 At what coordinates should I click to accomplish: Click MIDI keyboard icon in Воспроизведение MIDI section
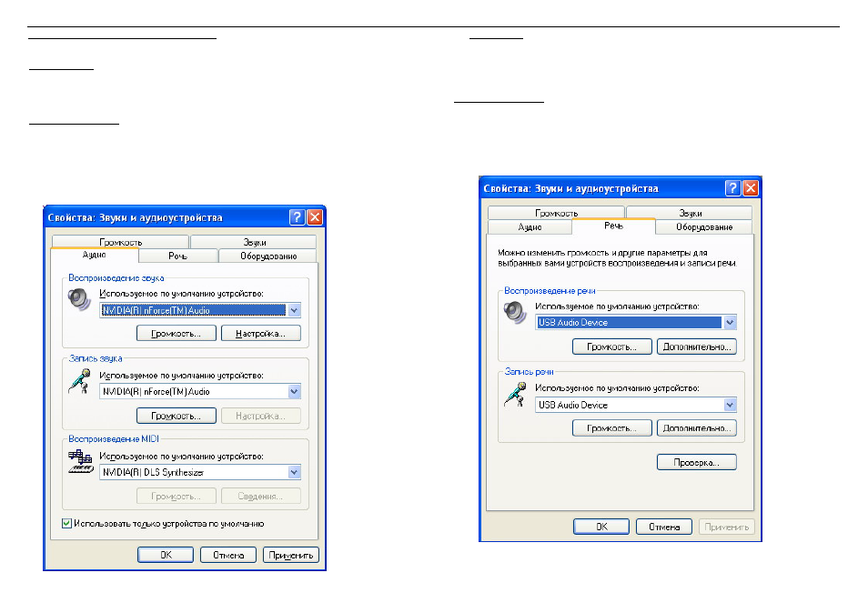[81, 461]
